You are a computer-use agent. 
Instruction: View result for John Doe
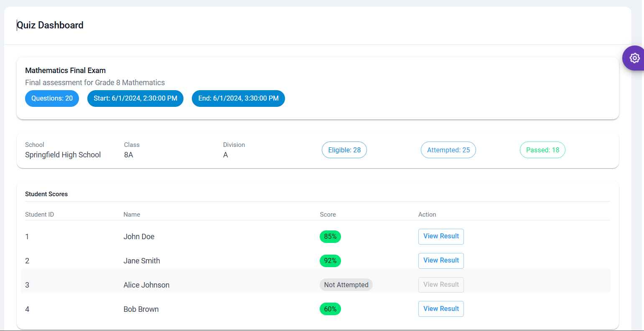441,236
